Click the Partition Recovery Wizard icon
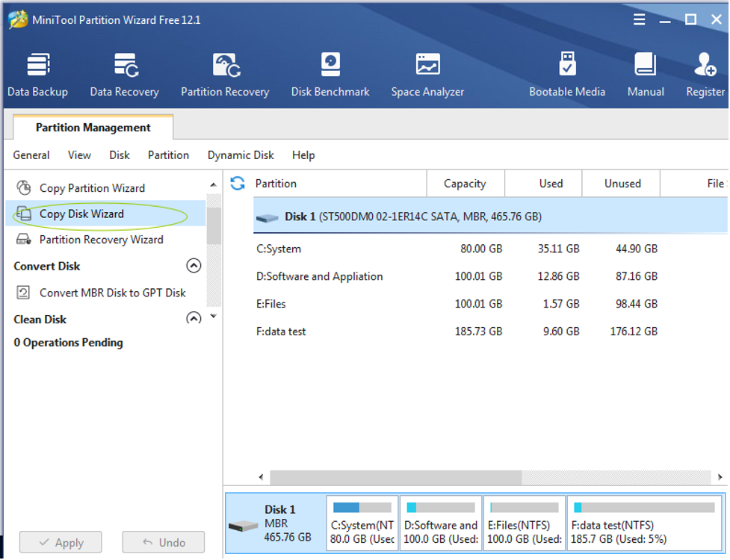 [24, 240]
